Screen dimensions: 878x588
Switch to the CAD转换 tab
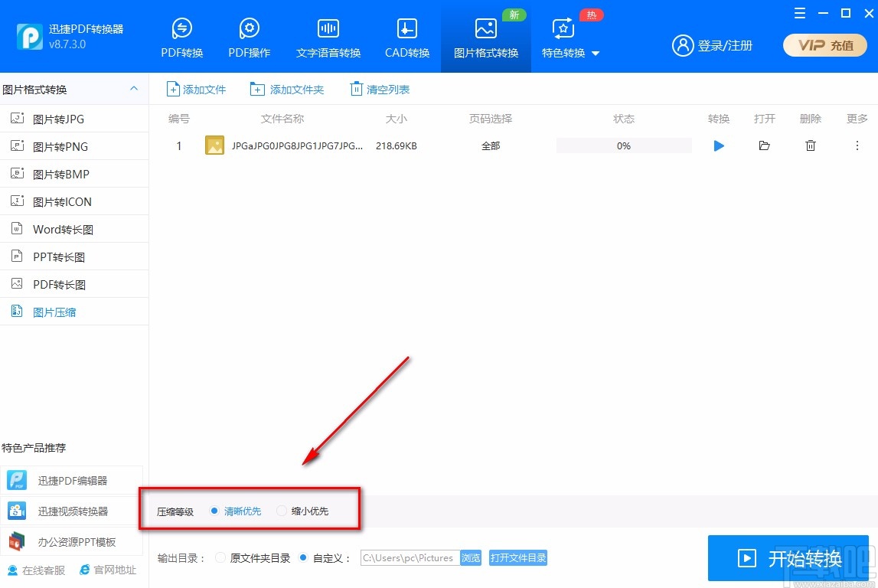(x=406, y=37)
